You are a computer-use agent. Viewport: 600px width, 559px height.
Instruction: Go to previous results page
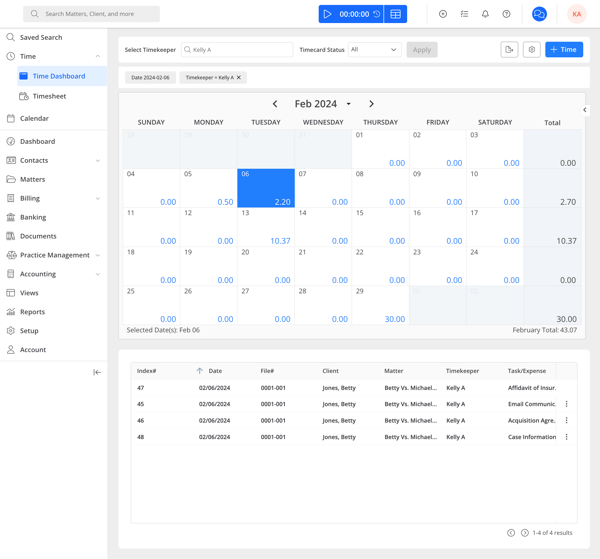511,533
